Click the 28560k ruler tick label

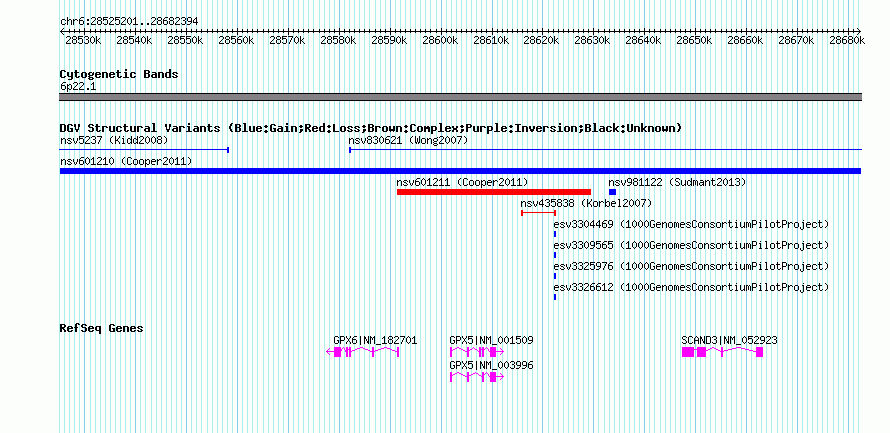[x=236, y=40]
